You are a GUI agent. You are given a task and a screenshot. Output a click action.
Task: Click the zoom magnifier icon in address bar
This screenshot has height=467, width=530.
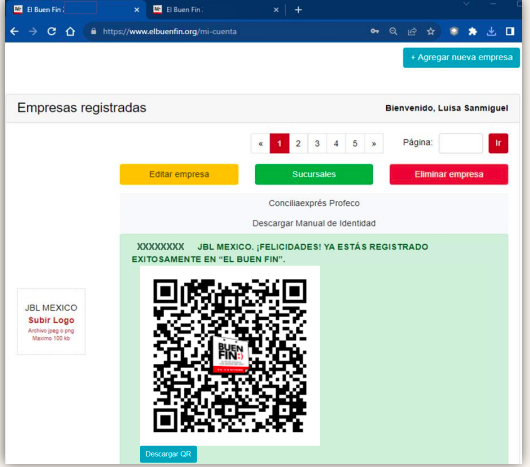point(393,31)
